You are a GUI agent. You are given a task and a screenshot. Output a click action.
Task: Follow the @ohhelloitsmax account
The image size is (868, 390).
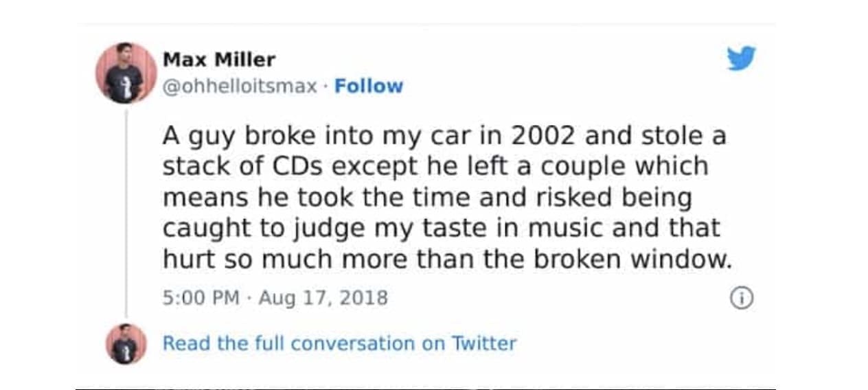(369, 87)
